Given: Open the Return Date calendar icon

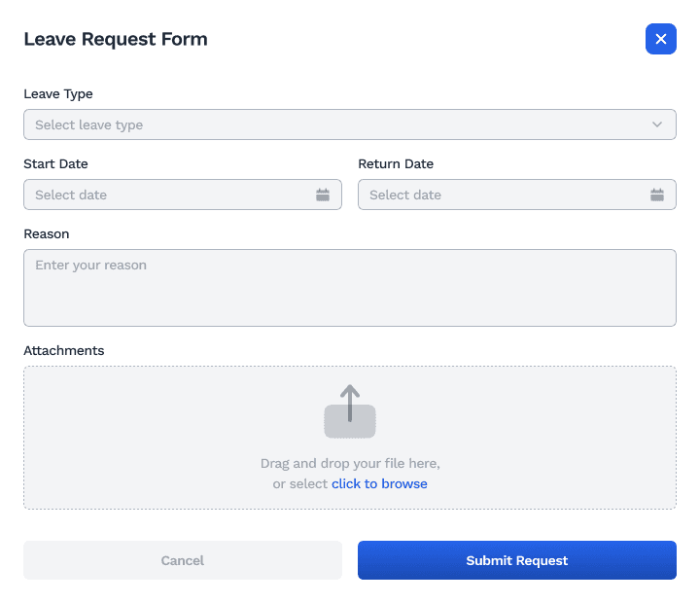Looking at the screenshot, I should click(x=657, y=195).
